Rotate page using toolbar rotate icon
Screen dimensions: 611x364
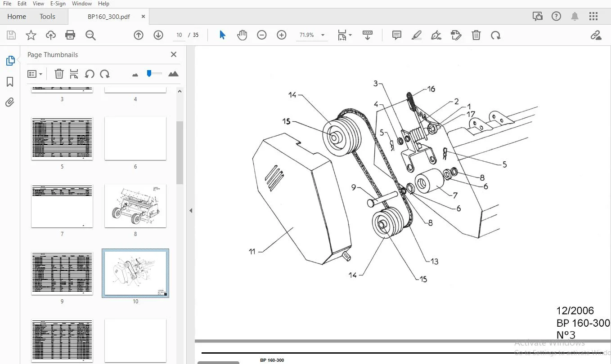(496, 35)
